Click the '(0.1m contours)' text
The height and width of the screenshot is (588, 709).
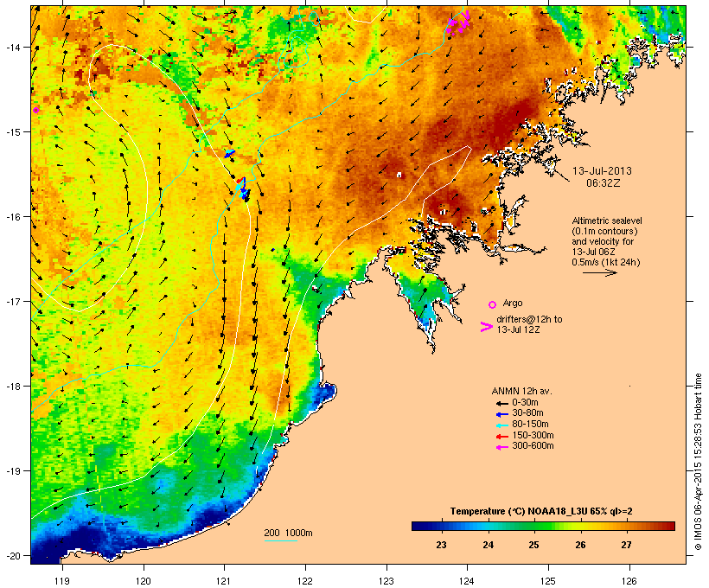pos(604,231)
